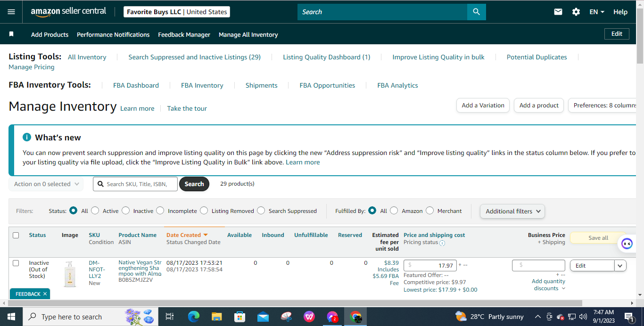The image size is (644, 326).
Task: Click the volume speaker tray icon
Action: pyautogui.click(x=583, y=317)
